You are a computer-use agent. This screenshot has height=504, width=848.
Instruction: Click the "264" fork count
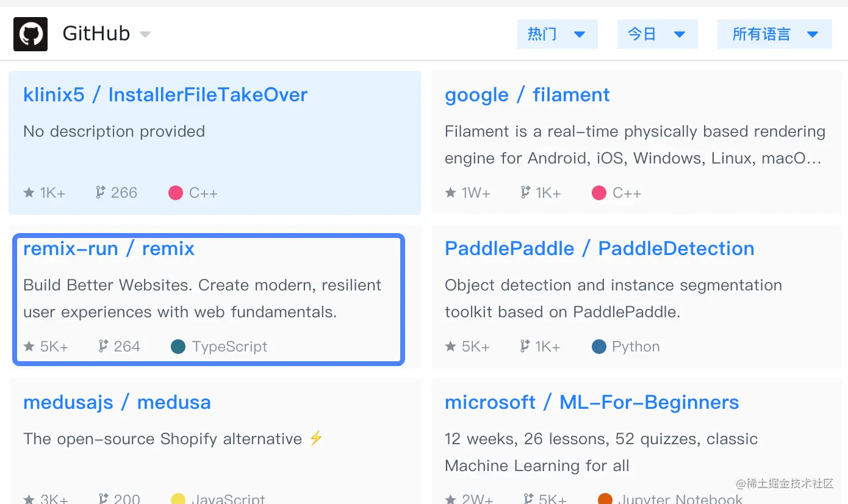128,347
